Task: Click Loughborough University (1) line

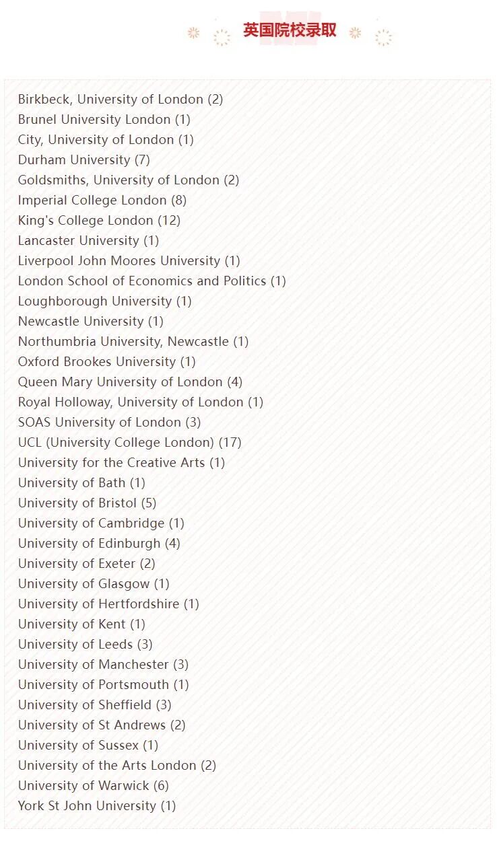Action: pos(105,301)
